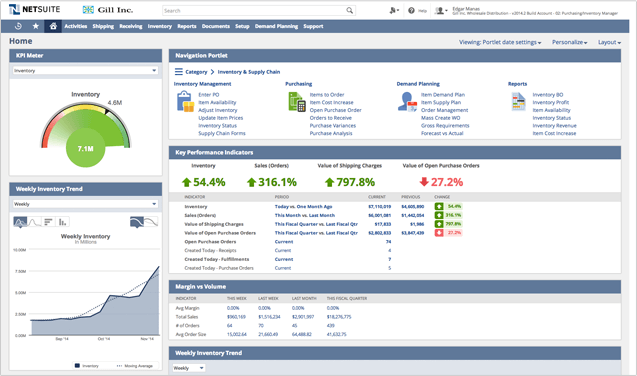
Task: Click the Inventory Management clipboard icon
Action: click(x=185, y=102)
